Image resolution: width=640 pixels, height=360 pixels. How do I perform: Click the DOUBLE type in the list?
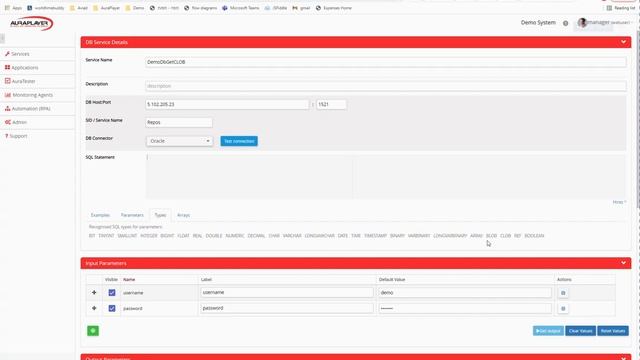point(213,236)
